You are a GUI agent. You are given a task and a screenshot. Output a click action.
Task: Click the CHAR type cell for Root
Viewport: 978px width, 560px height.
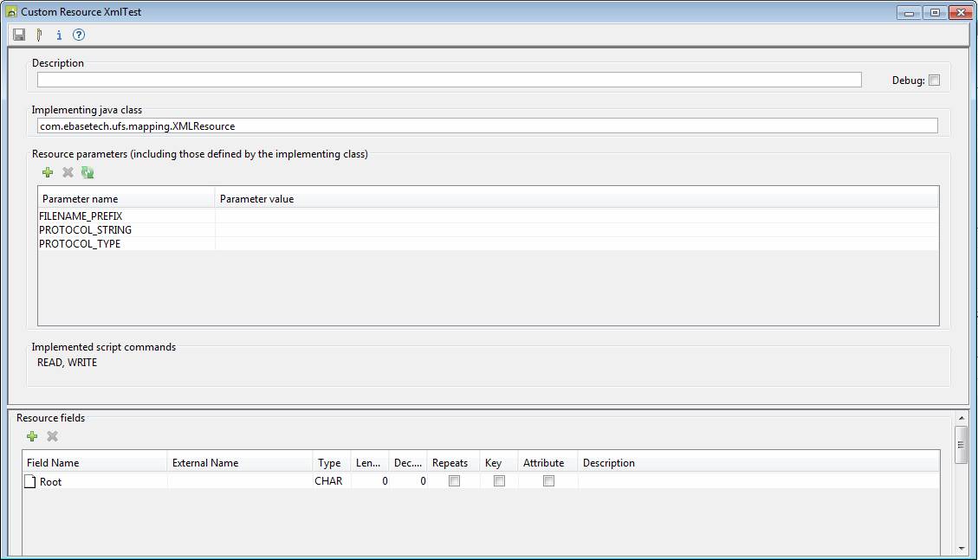[328, 481]
